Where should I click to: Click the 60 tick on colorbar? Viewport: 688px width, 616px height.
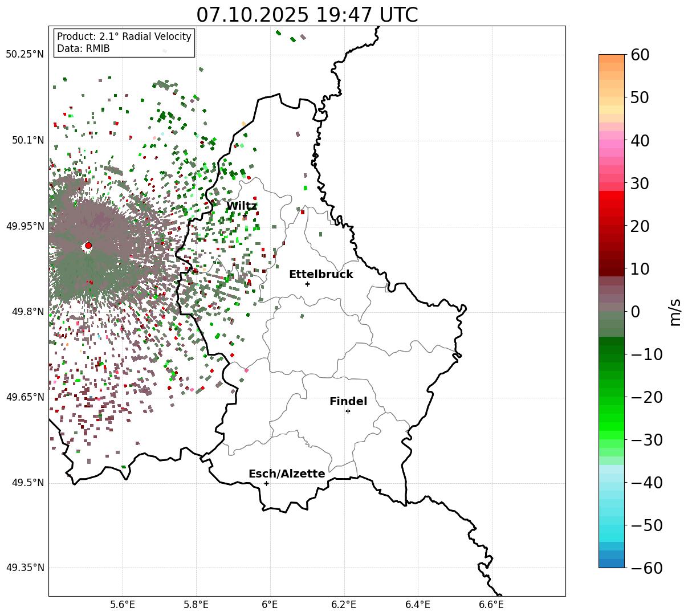[x=641, y=55]
